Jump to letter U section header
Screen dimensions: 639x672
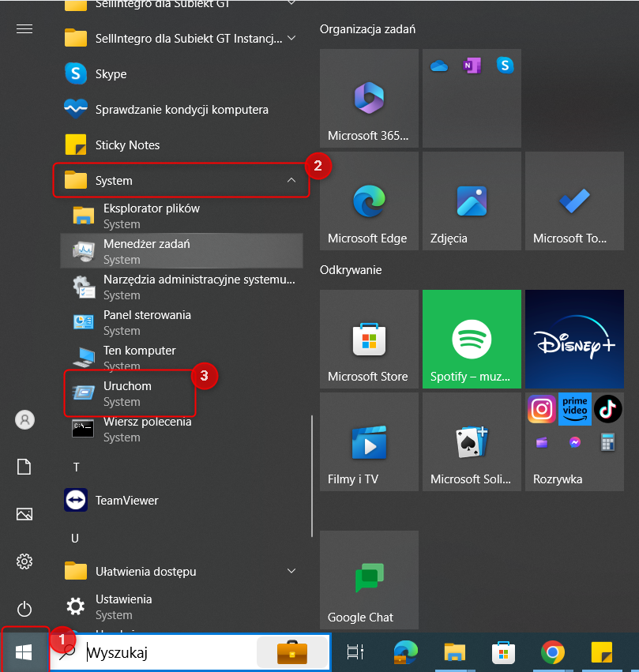[x=75, y=539]
